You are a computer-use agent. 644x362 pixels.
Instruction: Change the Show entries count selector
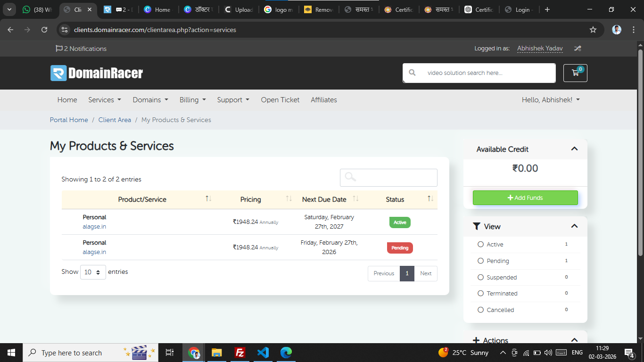pyautogui.click(x=93, y=272)
